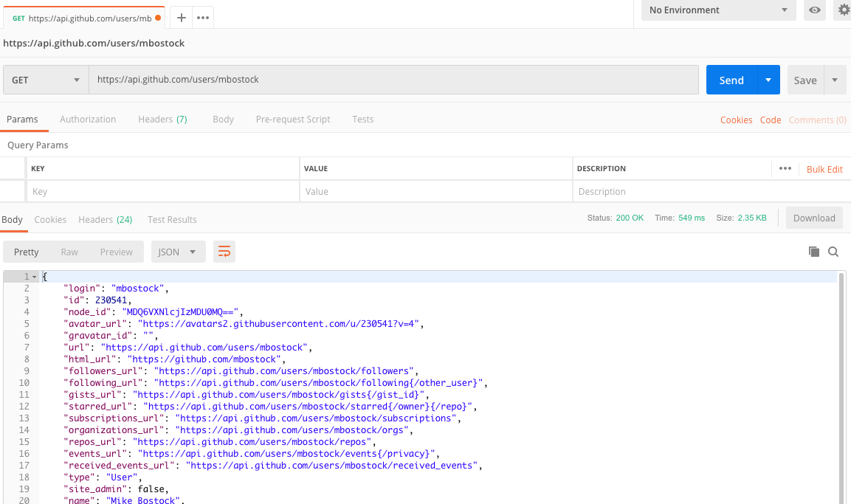Copy response body to clipboard icon

click(813, 252)
